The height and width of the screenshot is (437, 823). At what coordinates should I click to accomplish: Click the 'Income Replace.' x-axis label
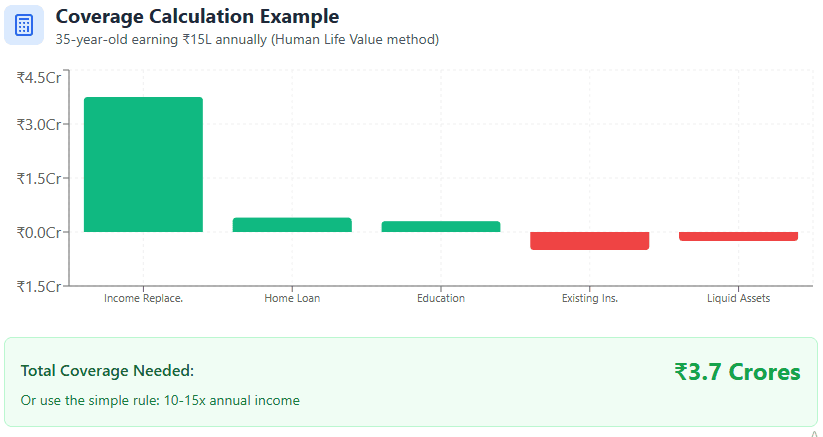(143, 298)
